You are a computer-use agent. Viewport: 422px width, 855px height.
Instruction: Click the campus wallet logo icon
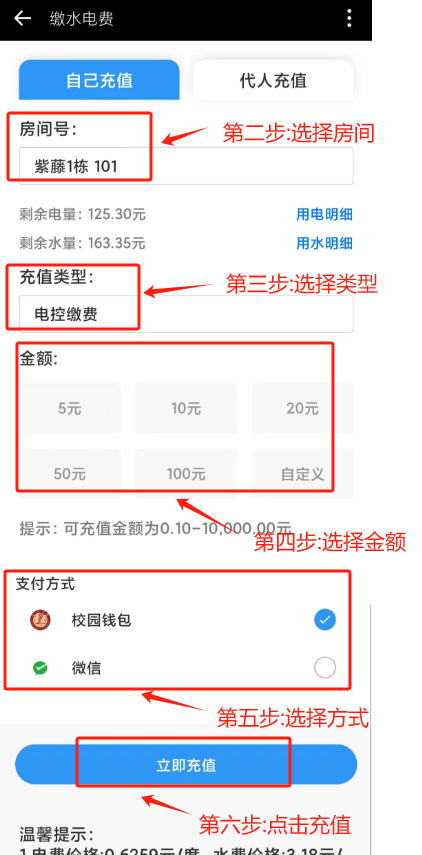[x=40, y=620]
